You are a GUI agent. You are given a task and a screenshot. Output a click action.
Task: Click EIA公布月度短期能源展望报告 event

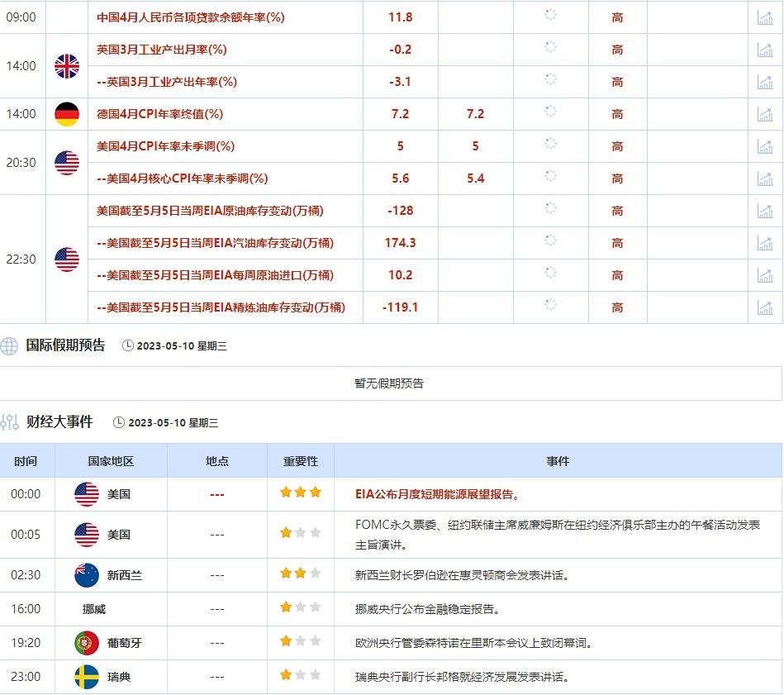tap(437, 494)
